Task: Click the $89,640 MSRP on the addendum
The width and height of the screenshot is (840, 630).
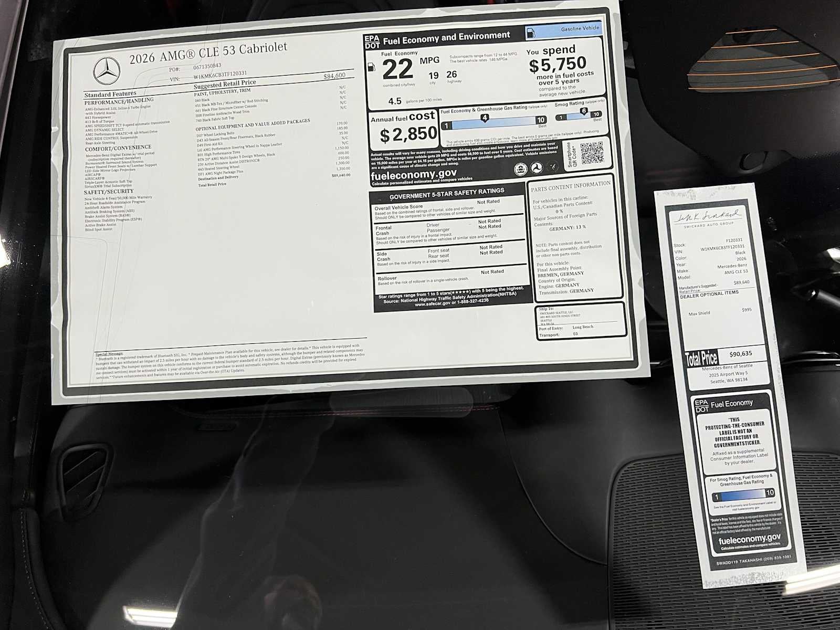Action: [741, 282]
